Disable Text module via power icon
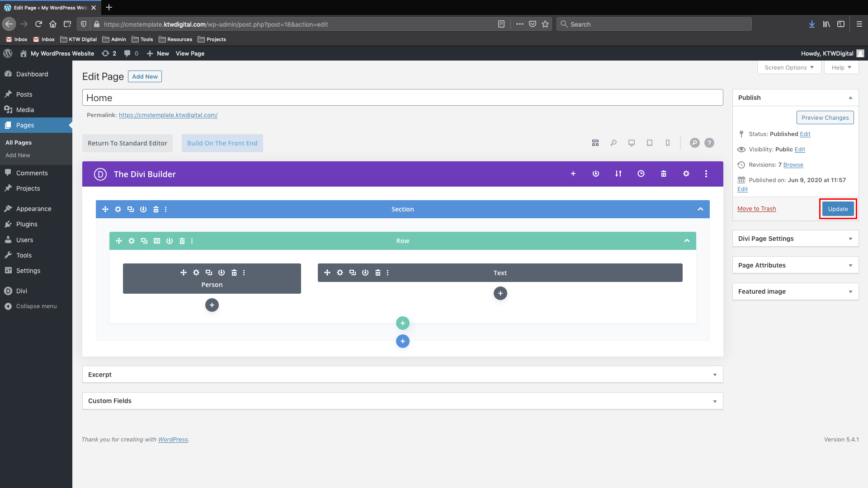Viewport: 868px width, 488px height. click(x=365, y=272)
